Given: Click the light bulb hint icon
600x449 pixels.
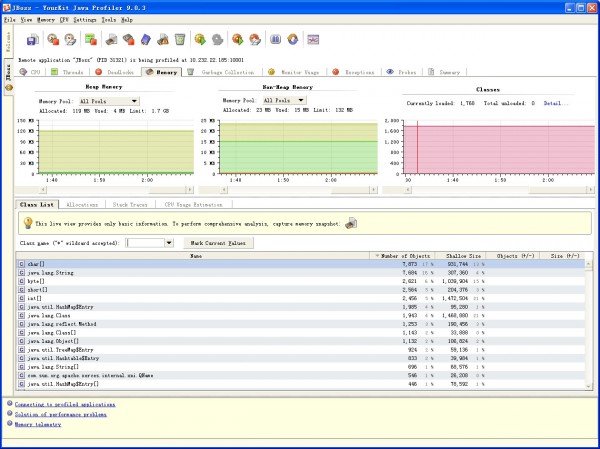Looking at the screenshot, I should tap(28, 223).
